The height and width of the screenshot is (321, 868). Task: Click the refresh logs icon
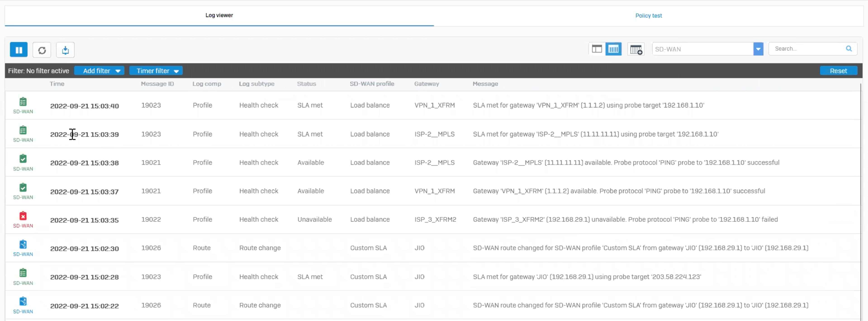point(42,50)
